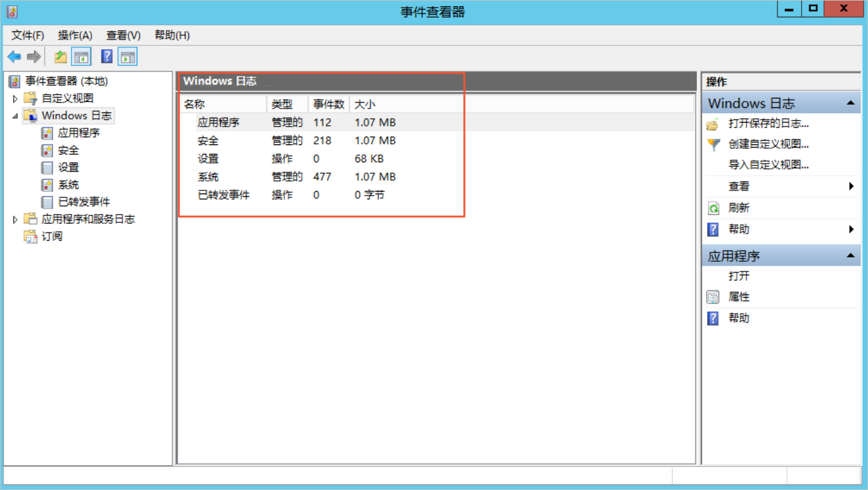Open the 查看 submenu arrow
868x490 pixels.
click(851, 186)
